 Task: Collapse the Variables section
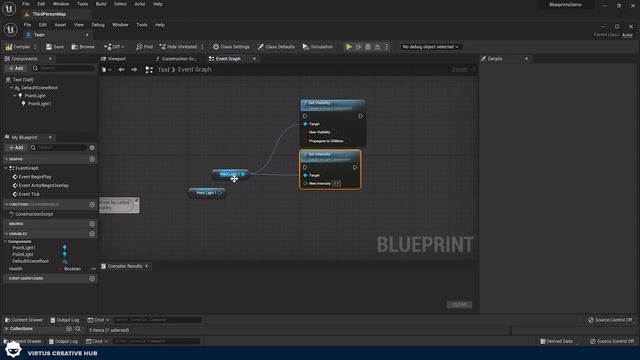7,234
